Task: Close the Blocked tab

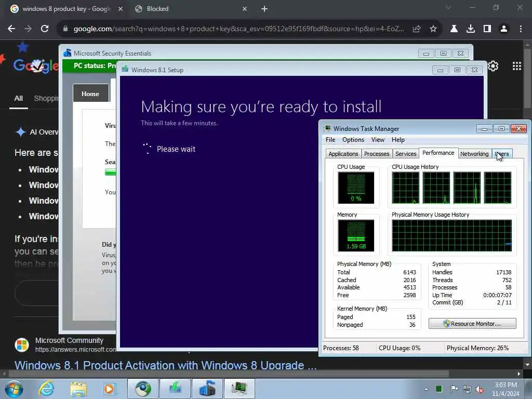Action: [245, 9]
